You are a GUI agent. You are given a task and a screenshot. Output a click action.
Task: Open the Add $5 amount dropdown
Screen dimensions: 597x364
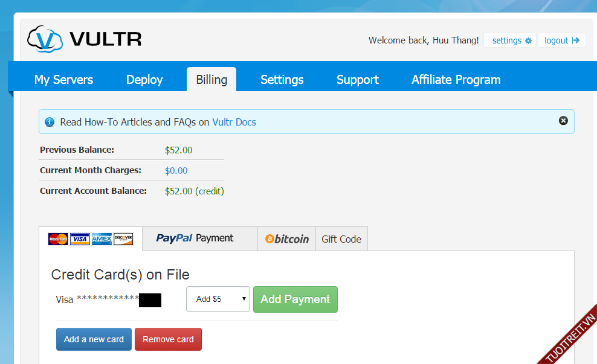pos(218,299)
